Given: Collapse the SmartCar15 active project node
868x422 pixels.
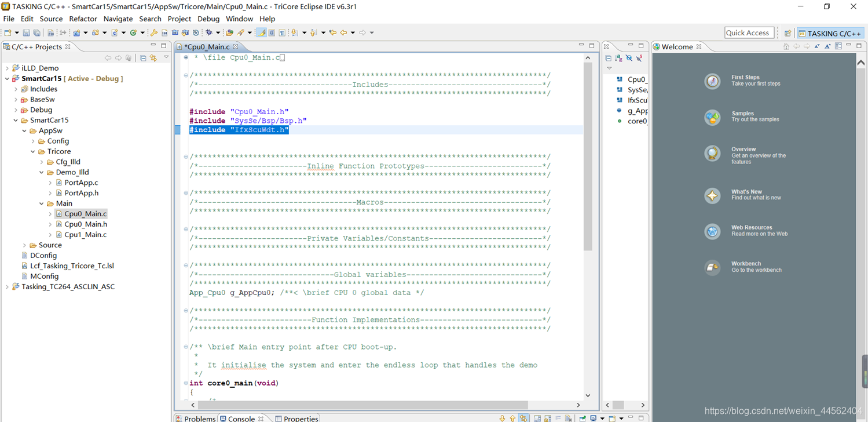Looking at the screenshot, I should pyautogui.click(x=7, y=78).
